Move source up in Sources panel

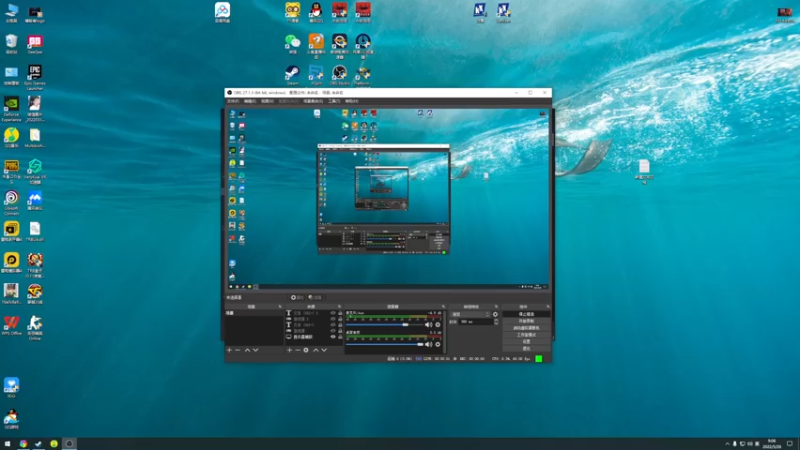point(316,350)
